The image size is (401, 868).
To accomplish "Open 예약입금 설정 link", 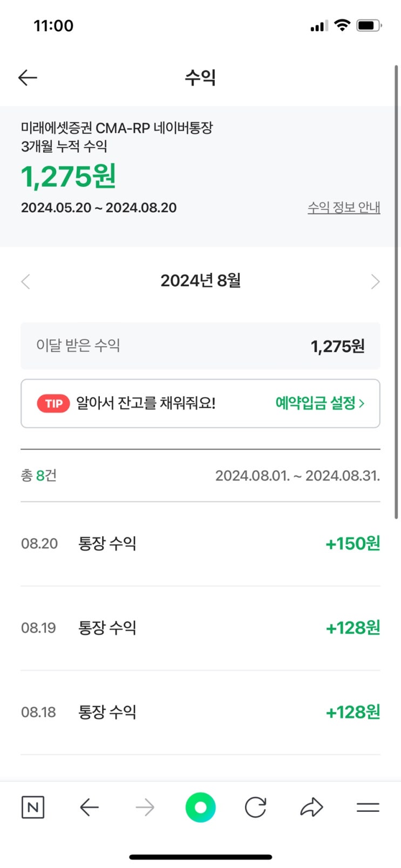I will [x=320, y=403].
